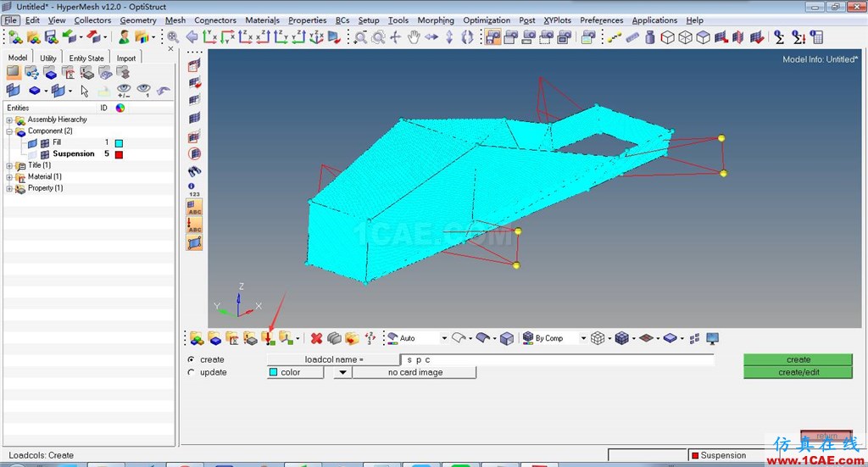This screenshot has height=467, width=868.
Task: Open the Auto geometry color dropdown
Action: point(444,338)
